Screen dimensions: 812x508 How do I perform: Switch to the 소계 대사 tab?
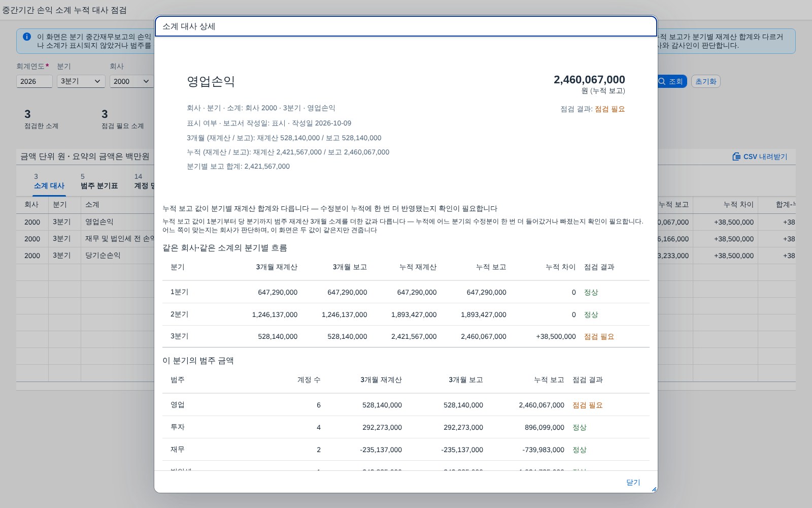[49, 181]
